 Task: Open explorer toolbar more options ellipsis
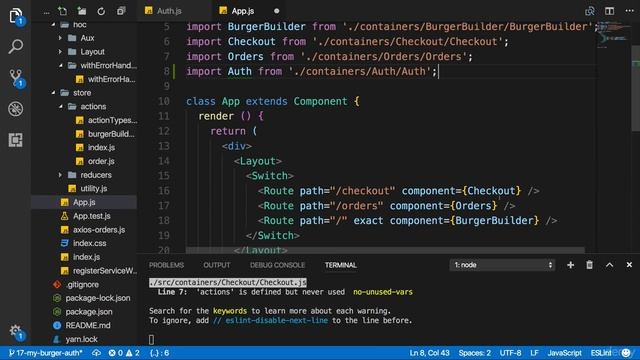(47, 12)
